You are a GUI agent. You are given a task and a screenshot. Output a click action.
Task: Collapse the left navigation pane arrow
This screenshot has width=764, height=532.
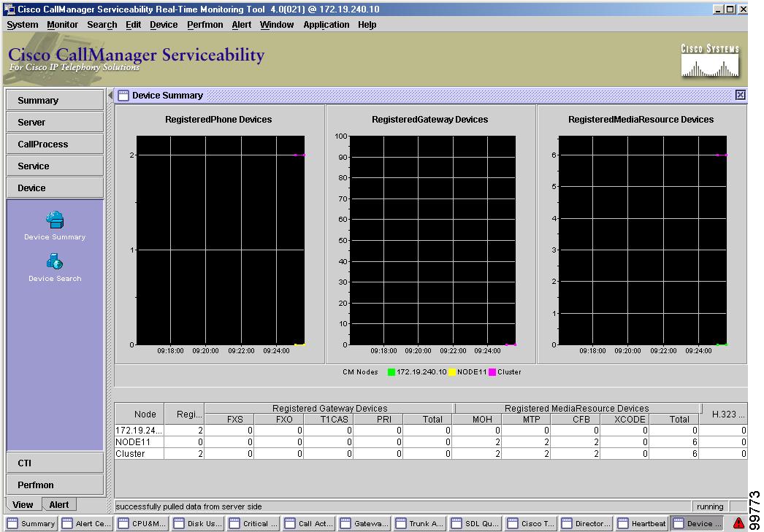[110, 95]
